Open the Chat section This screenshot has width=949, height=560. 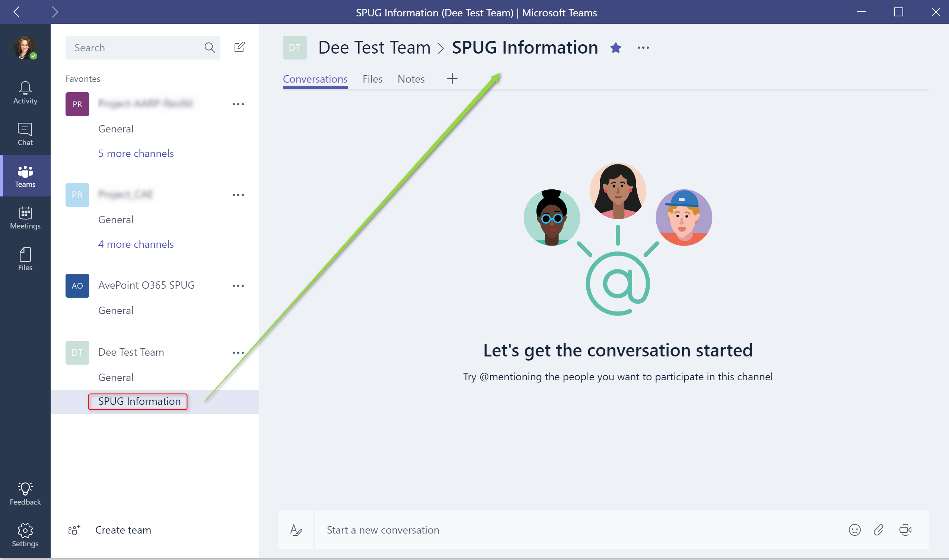(25, 134)
